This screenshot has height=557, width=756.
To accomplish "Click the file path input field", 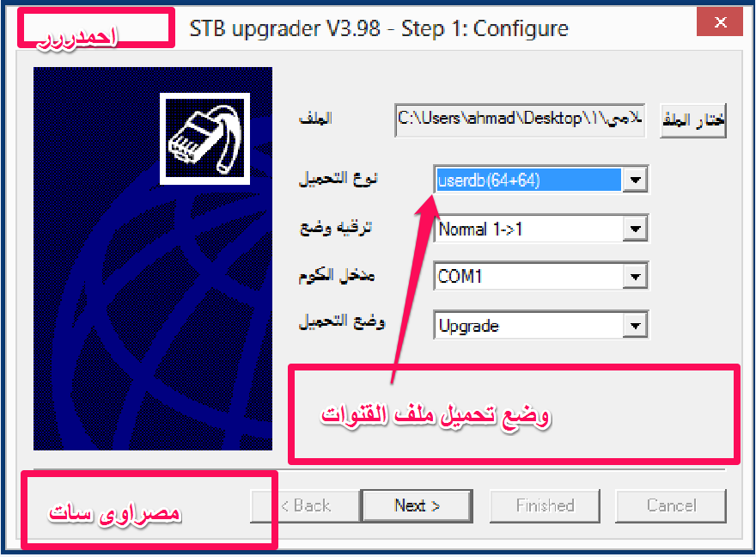I will [520, 120].
